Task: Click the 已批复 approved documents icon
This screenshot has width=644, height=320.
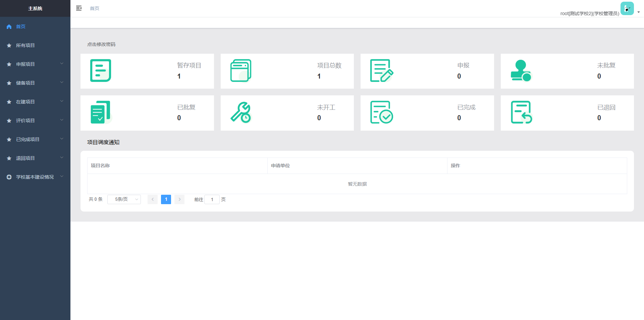Action: [x=101, y=112]
